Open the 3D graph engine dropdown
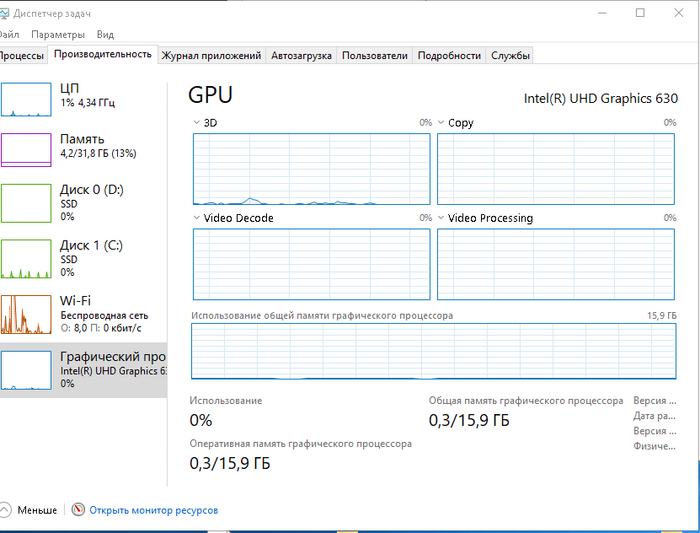700x533 pixels. pos(196,123)
